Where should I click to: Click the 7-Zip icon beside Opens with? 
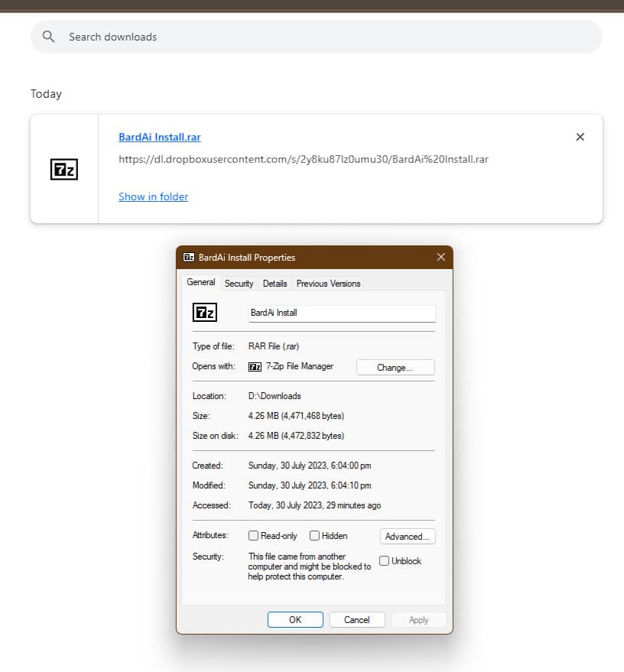[x=255, y=366]
